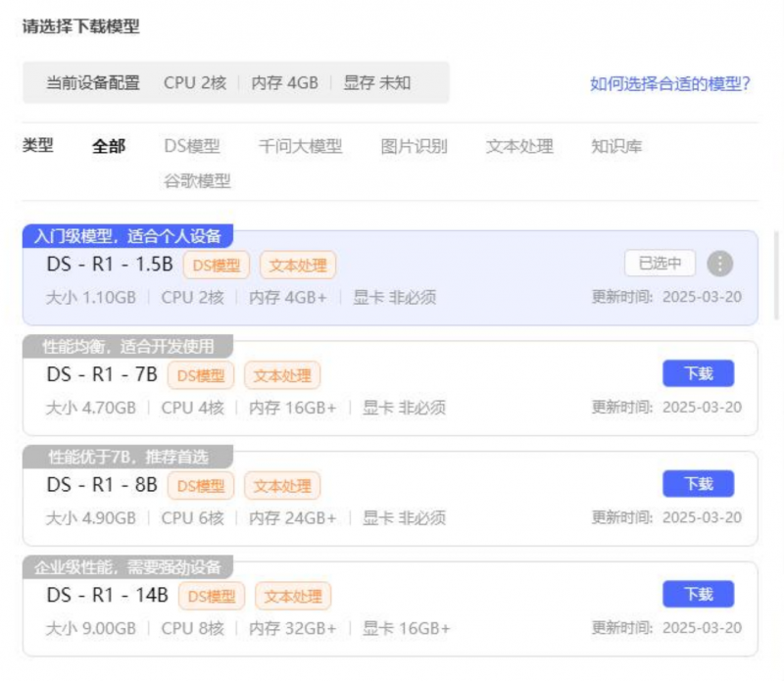The image size is (784, 681).
Task: Filter models by 谷歌模型
Action: click(x=197, y=181)
